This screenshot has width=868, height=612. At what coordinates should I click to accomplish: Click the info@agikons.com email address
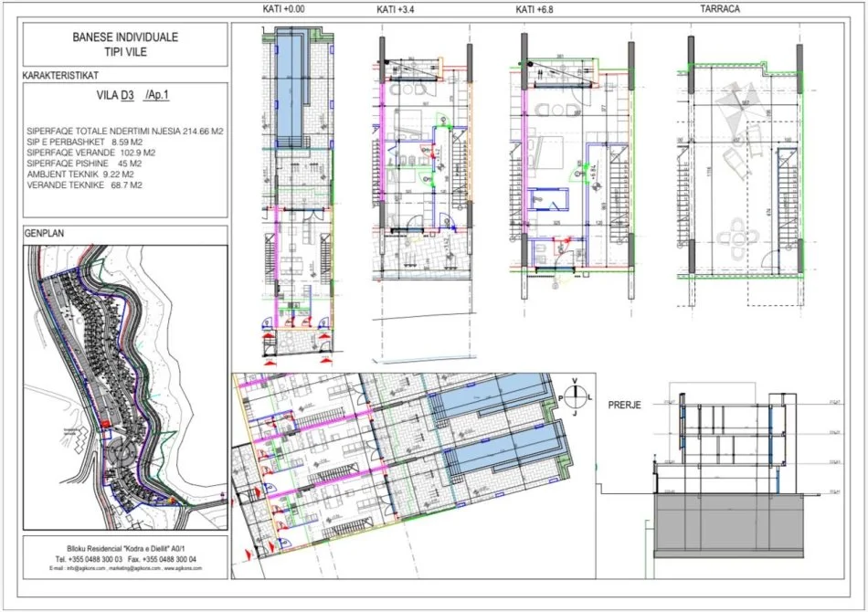click(x=78, y=568)
